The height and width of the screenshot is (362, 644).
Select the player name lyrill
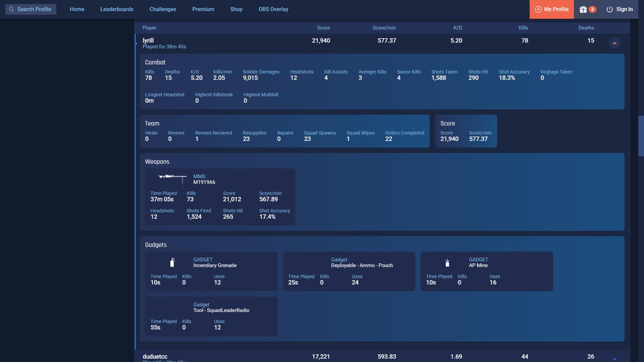[x=148, y=41]
